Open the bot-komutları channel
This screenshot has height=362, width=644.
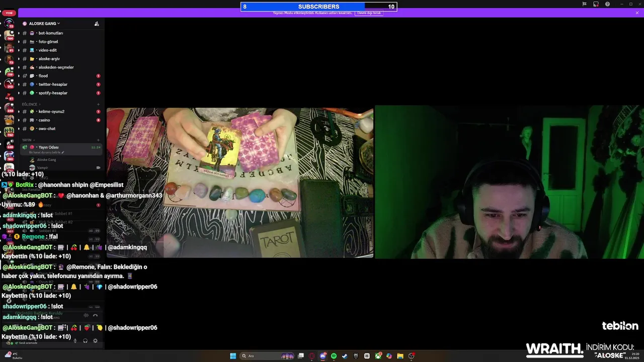pos(60,33)
